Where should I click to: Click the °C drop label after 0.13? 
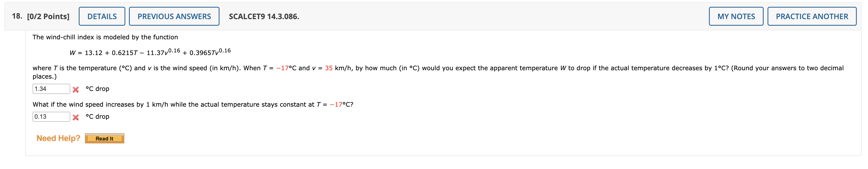pyautogui.click(x=97, y=116)
